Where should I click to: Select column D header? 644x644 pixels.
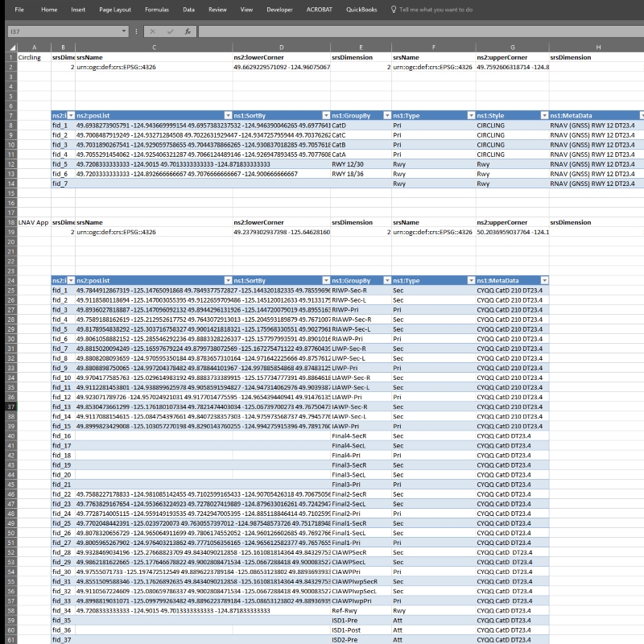[280, 47]
